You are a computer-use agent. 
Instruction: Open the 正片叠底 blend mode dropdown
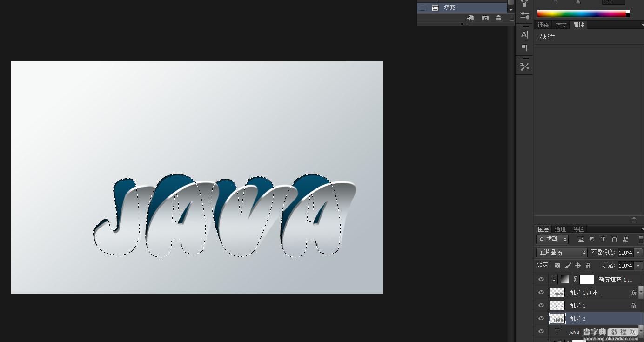pos(562,252)
